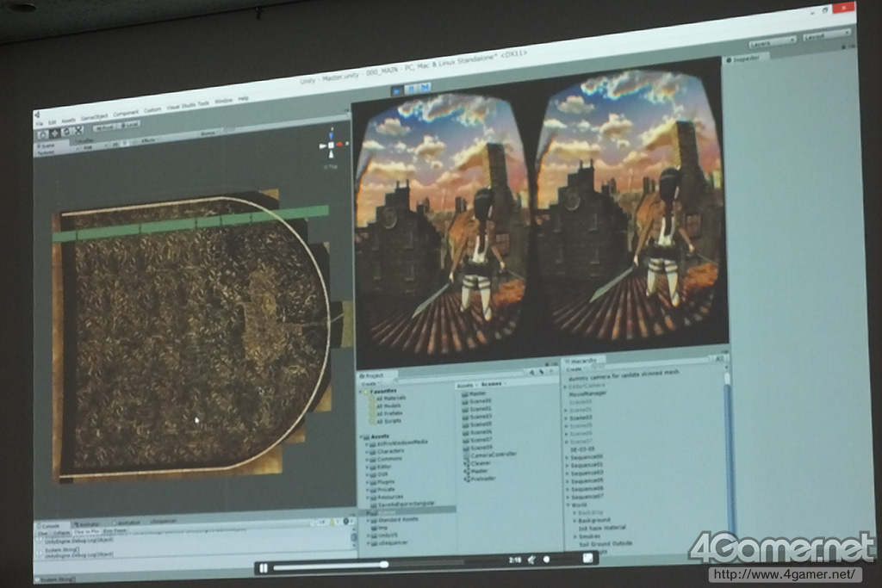Toggle the Local handle rotation button
Screen dimensions: 882x588
click(x=130, y=125)
